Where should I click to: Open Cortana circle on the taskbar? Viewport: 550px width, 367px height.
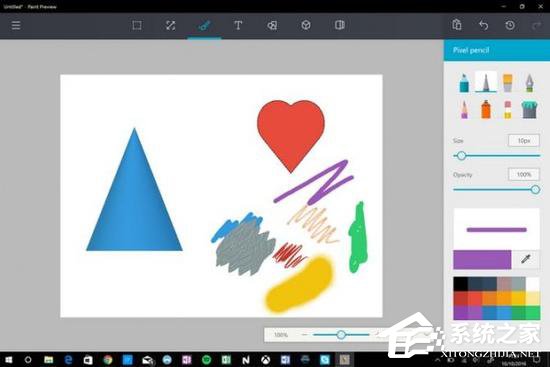point(28,360)
